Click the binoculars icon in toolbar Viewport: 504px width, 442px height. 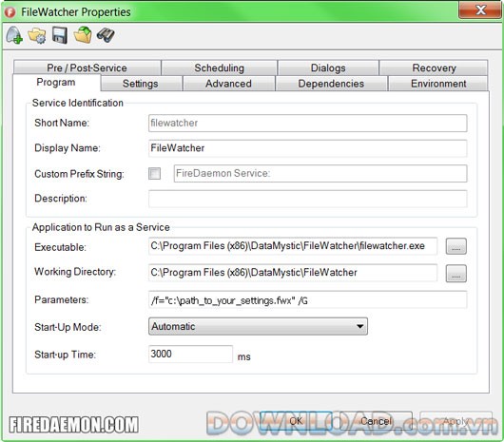pyautogui.click(x=106, y=35)
